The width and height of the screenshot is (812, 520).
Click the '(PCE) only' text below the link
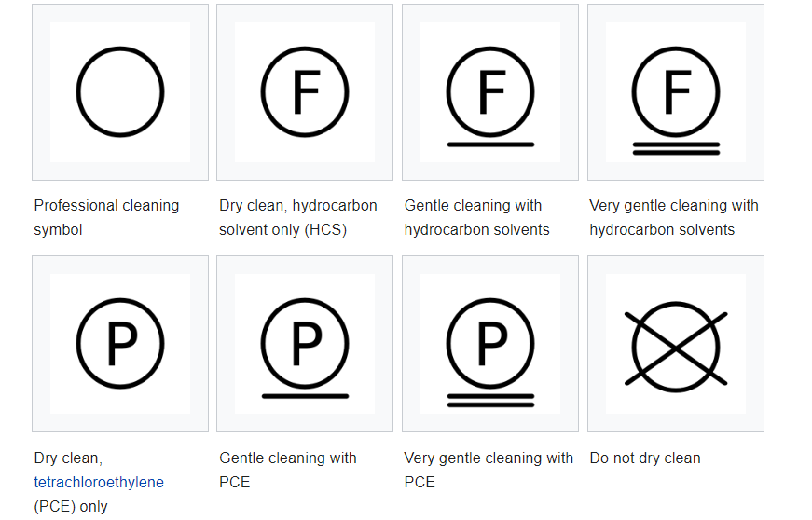(71, 507)
